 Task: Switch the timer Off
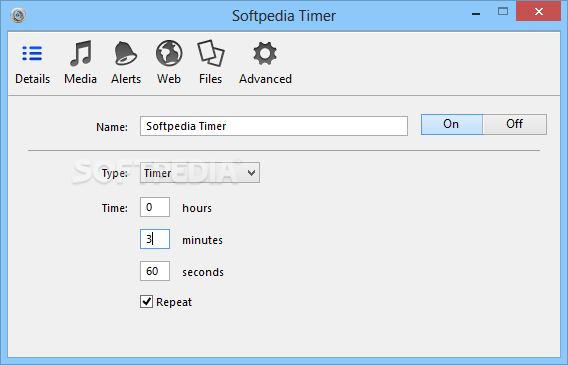coord(515,124)
